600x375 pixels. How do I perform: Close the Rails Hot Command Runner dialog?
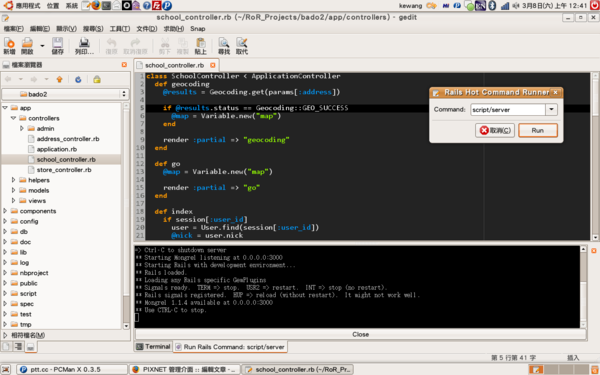(x=556, y=93)
